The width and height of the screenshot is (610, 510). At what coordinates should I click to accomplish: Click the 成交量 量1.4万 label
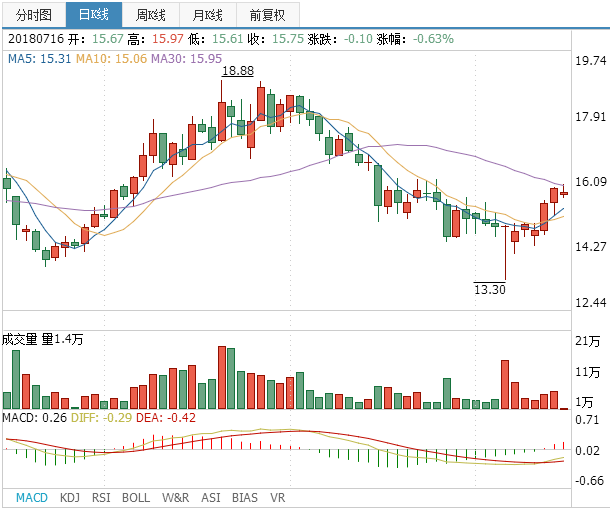coord(42,339)
